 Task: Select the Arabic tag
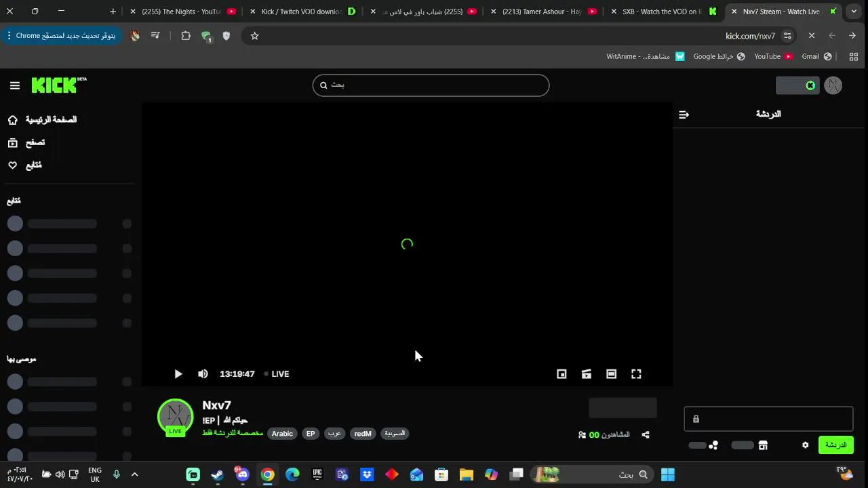pyautogui.click(x=282, y=434)
